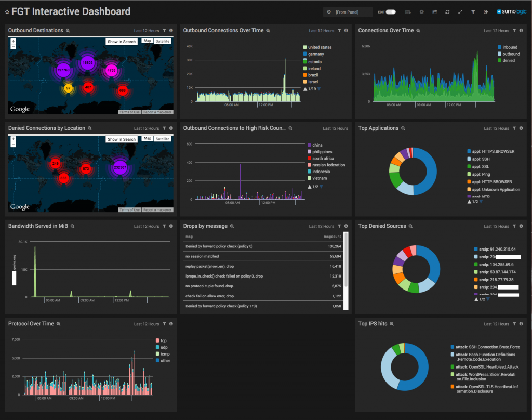Open search for Outbound Destinations panel
This screenshot has width=532, height=420.
(68, 31)
